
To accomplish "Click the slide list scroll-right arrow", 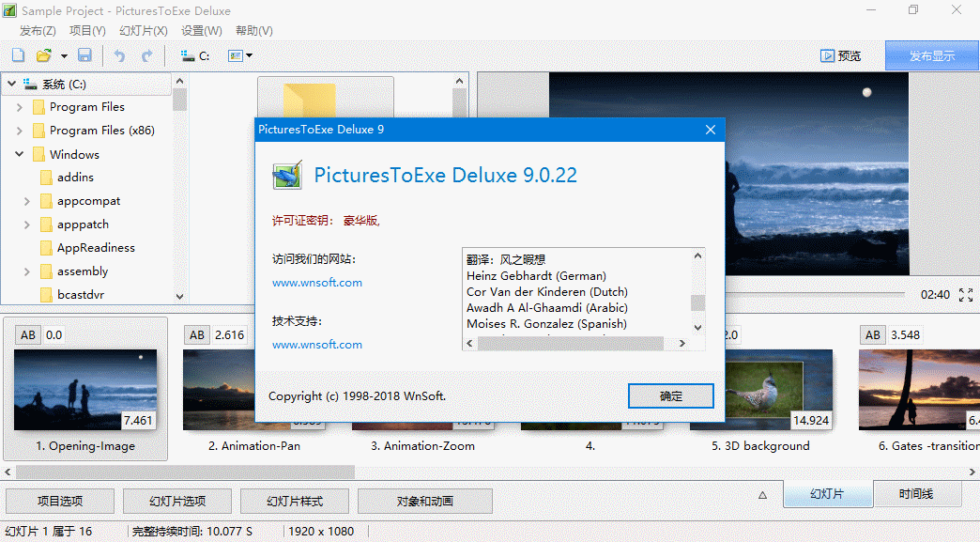I will coord(972,472).
